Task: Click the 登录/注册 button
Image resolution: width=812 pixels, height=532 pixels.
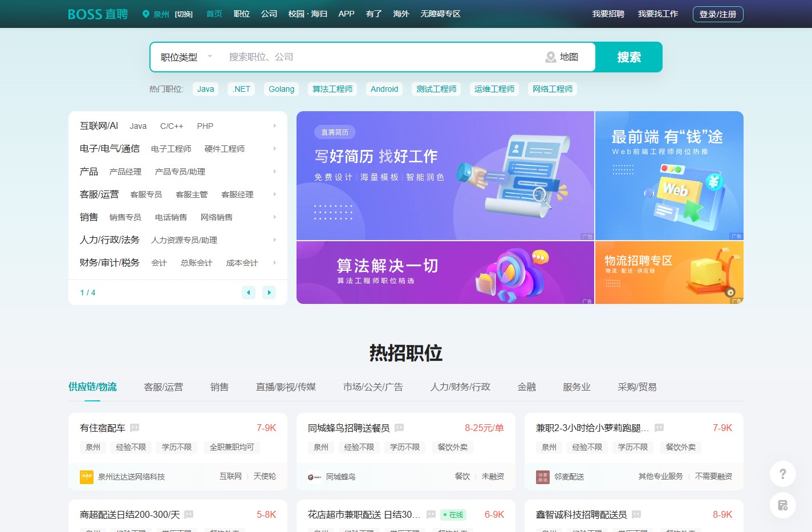Action: point(718,14)
